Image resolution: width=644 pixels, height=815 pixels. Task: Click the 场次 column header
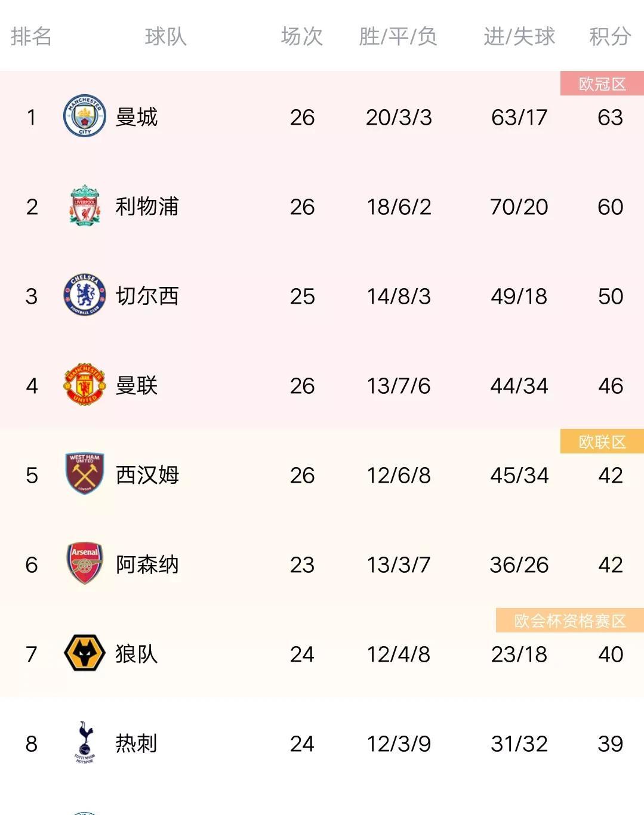(x=302, y=36)
